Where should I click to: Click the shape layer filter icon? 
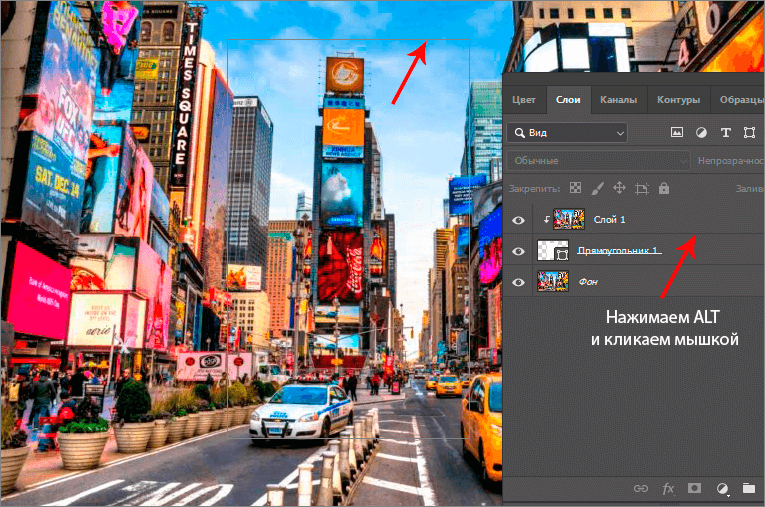[749, 132]
